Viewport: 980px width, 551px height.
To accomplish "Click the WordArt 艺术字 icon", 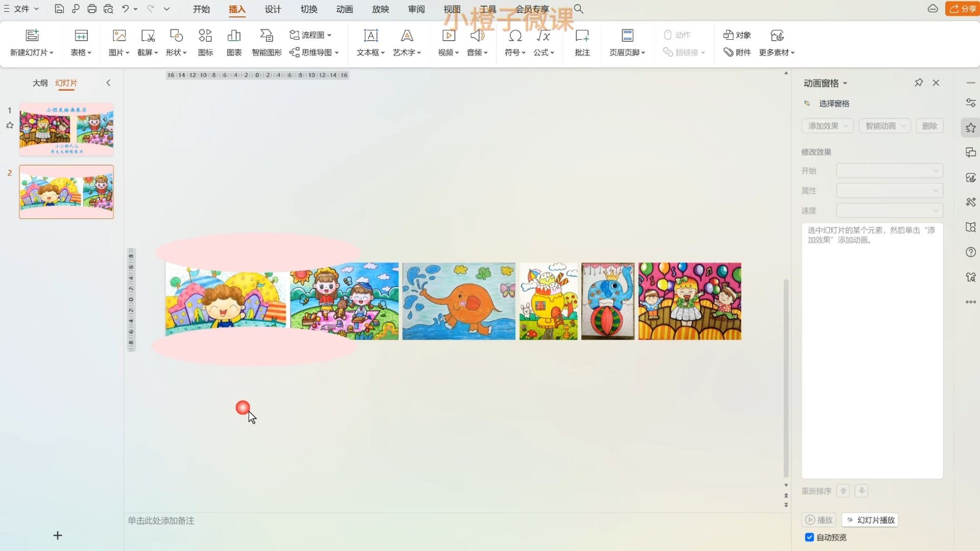I will click(407, 36).
